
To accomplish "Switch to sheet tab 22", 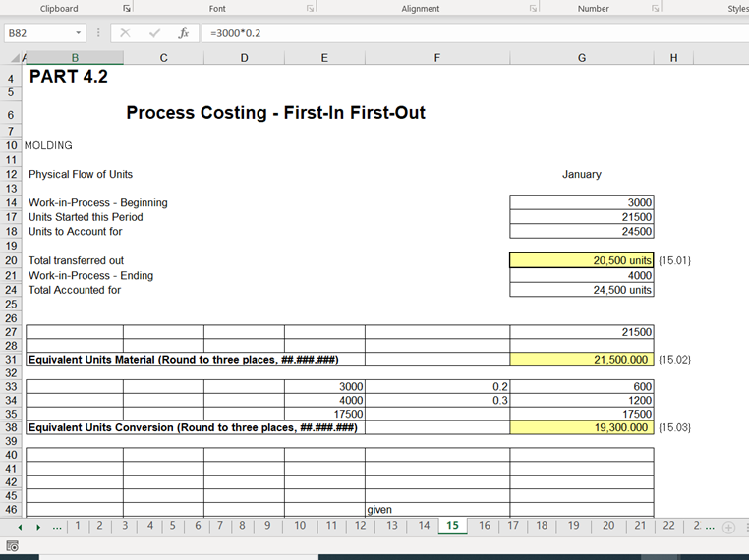I will 668,526.
